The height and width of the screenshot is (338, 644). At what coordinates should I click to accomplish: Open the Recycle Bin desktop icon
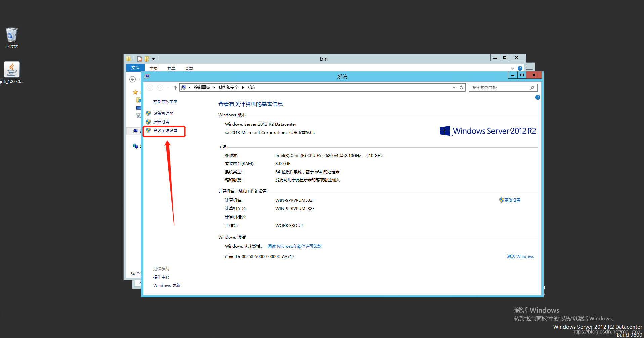11,38
